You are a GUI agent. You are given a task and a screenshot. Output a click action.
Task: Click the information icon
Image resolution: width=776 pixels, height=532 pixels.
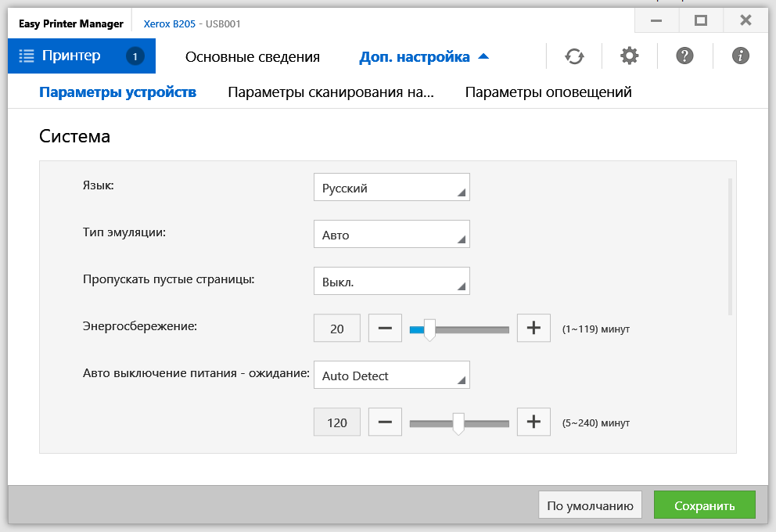740,56
